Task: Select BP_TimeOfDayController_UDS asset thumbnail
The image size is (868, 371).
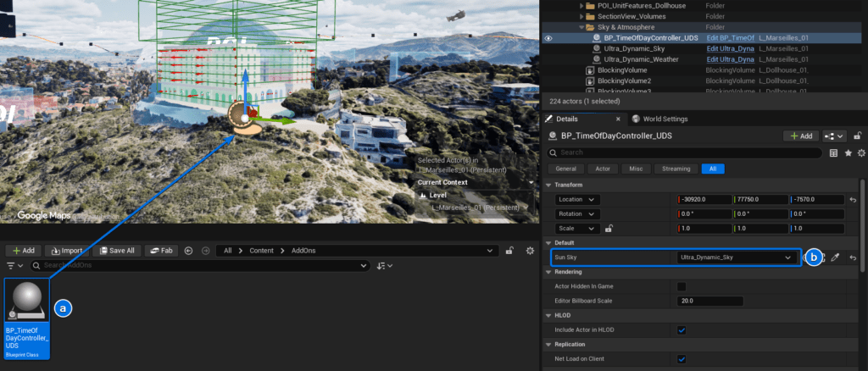Action: point(27,317)
